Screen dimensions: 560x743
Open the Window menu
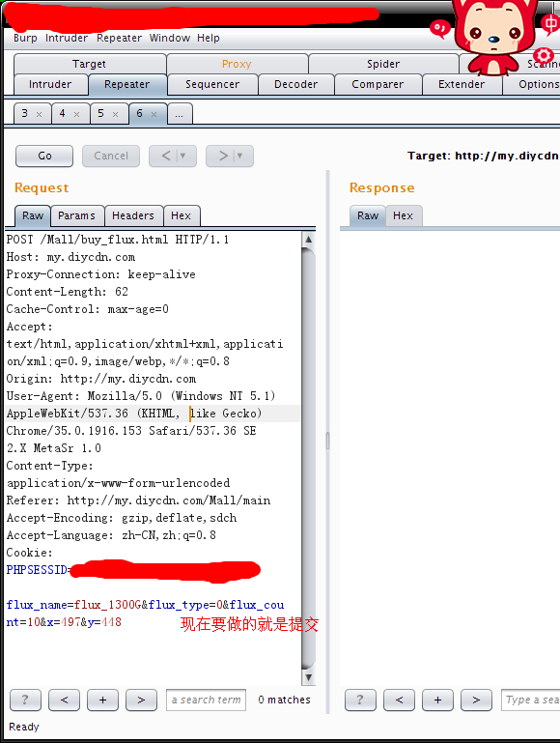coord(170,38)
